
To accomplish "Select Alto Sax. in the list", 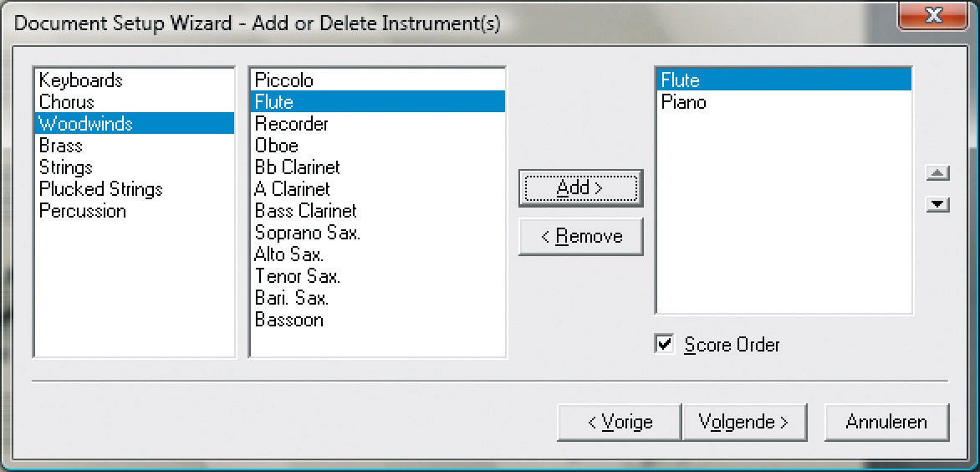I will pyautogui.click(x=289, y=254).
